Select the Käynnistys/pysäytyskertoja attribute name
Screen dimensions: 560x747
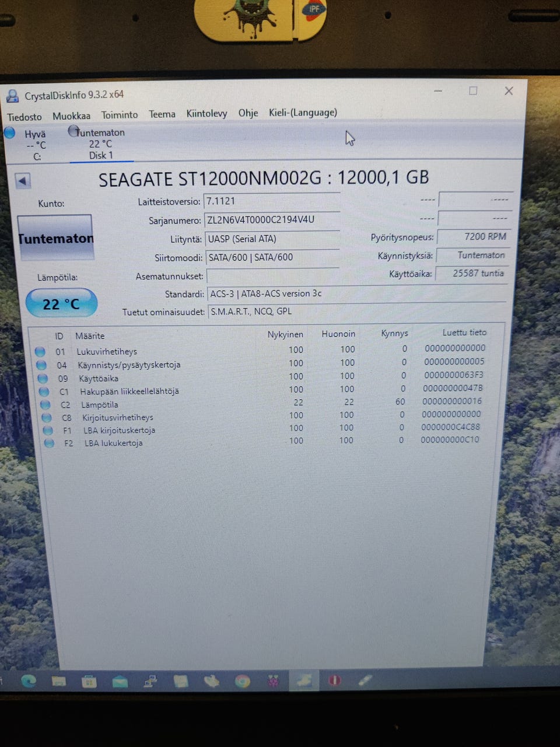(129, 365)
